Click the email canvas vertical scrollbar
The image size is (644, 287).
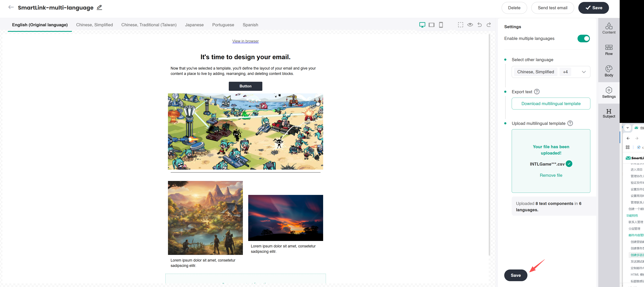point(489,145)
